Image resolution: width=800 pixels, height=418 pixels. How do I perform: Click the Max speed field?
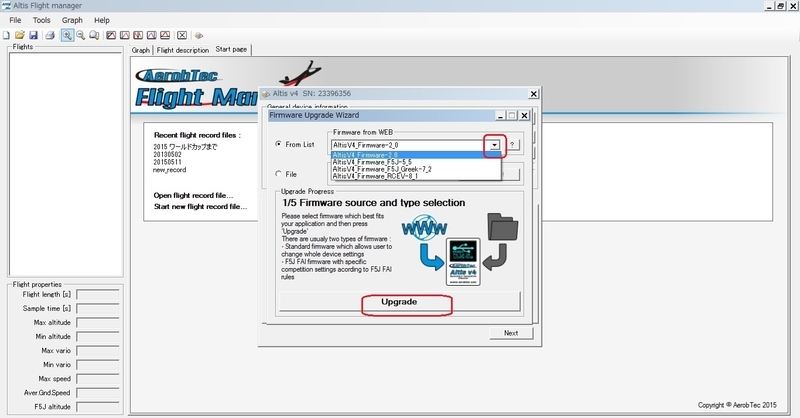pyautogui.click(x=98, y=379)
